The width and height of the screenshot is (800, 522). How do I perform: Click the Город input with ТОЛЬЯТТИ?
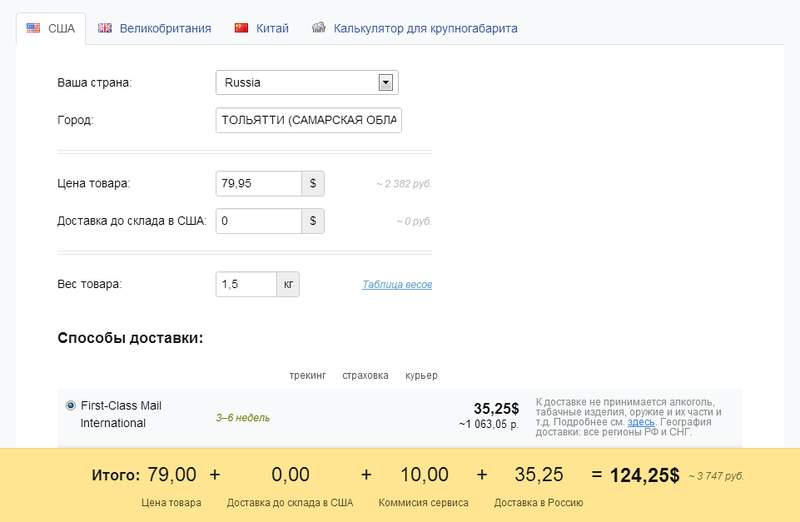[x=308, y=120]
